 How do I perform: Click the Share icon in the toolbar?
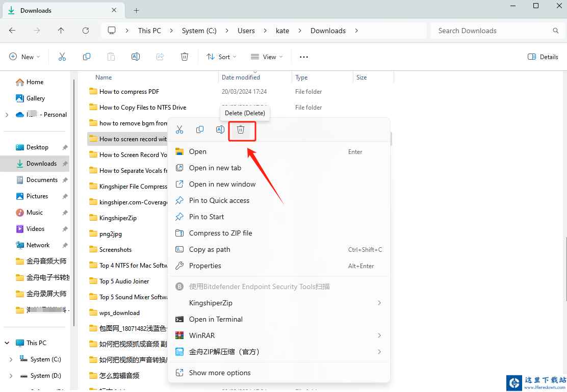[x=160, y=57]
